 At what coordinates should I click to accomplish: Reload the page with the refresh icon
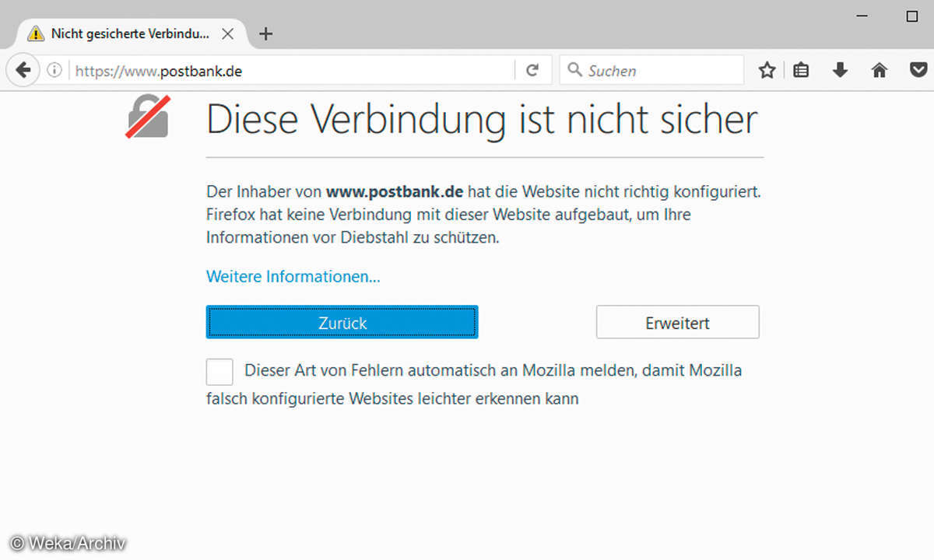[x=532, y=71]
